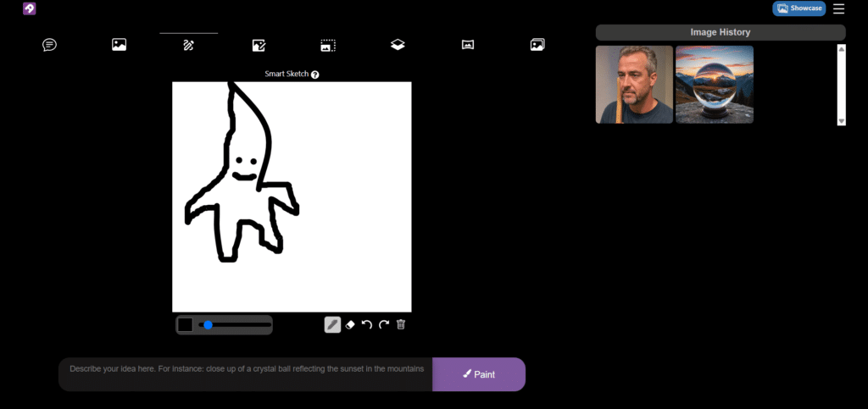Click the Paint button
This screenshot has width=868, height=409.
[479, 374]
